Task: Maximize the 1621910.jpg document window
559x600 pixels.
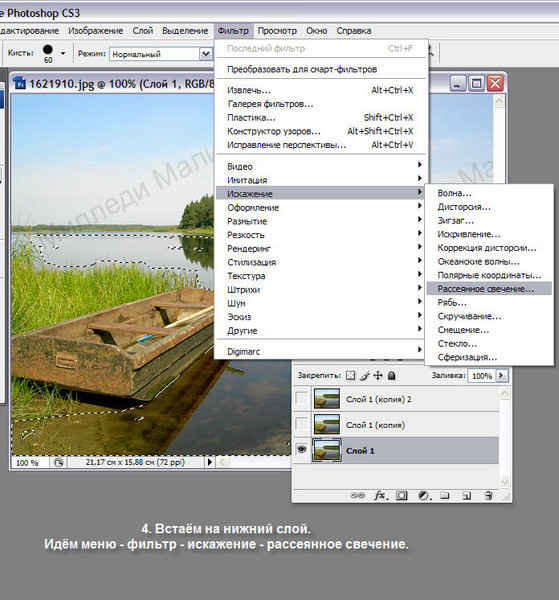Action: pyautogui.click(x=476, y=83)
